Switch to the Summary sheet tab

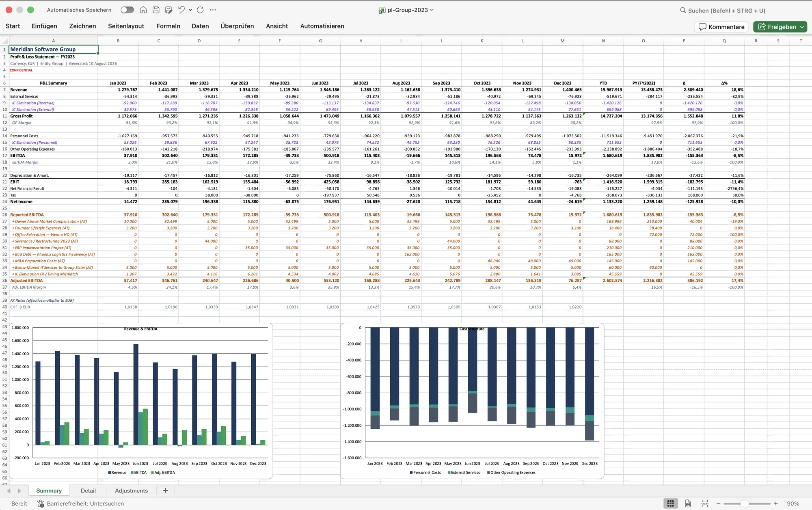(49, 491)
